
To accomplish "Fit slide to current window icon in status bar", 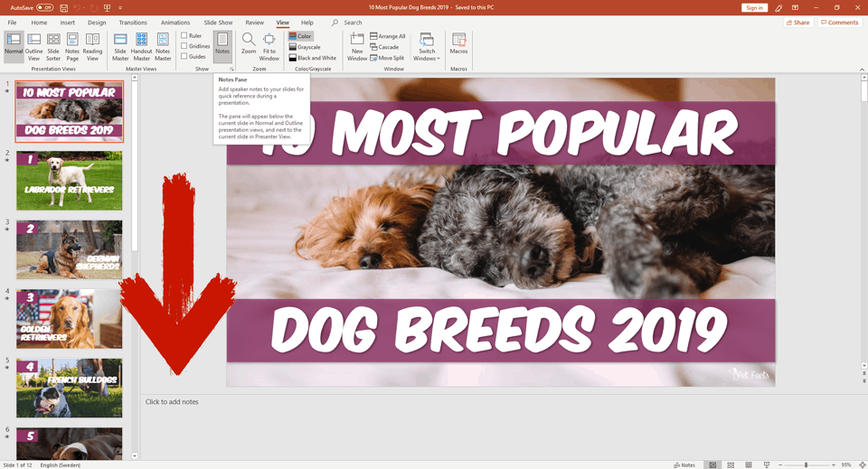I will (862, 465).
